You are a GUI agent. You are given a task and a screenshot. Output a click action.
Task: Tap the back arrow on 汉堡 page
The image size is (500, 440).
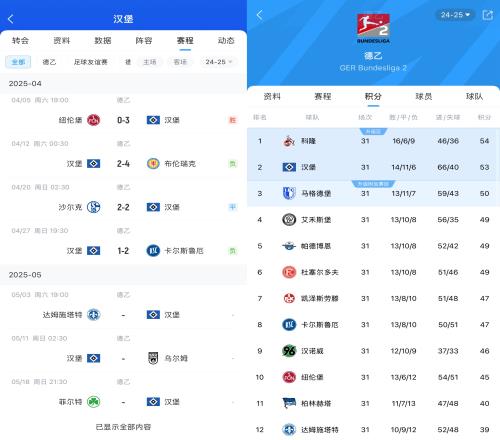[x=11, y=19]
